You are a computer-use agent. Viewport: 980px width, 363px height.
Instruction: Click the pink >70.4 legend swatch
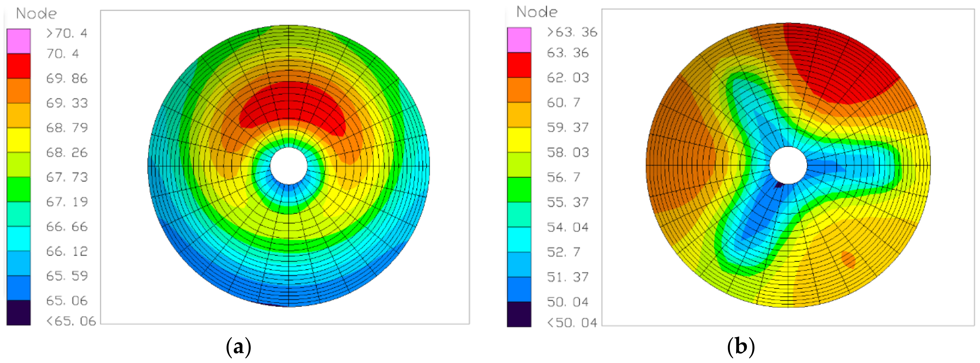(x=18, y=41)
